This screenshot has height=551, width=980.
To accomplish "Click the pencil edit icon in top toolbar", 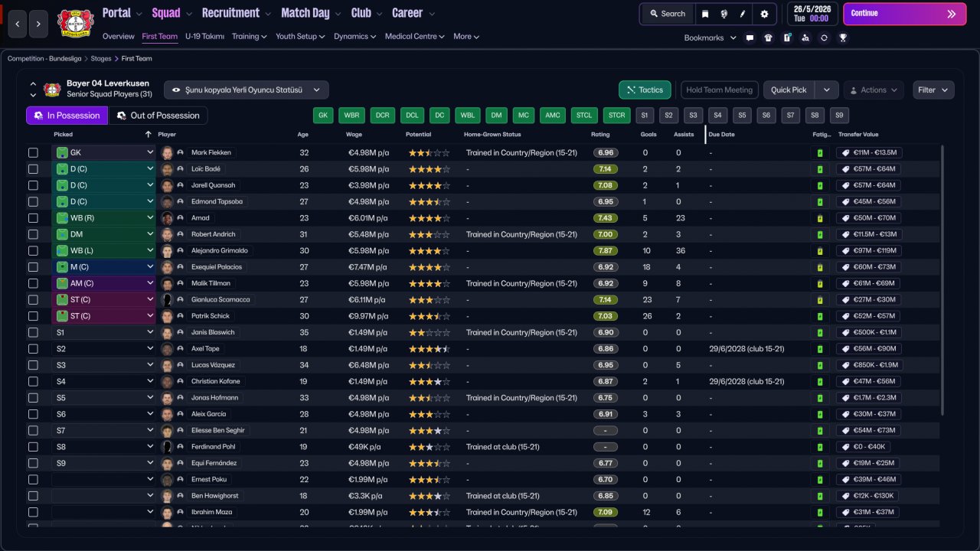I will coord(742,14).
